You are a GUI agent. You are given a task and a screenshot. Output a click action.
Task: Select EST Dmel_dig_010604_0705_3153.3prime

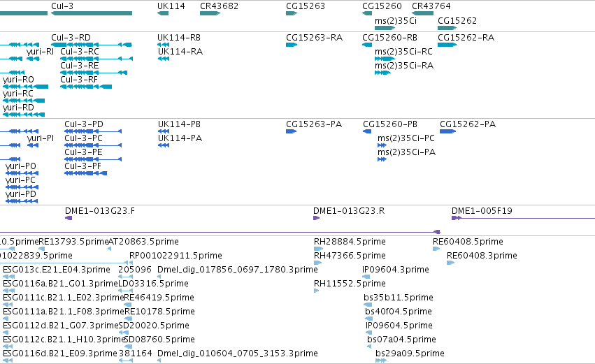(238, 354)
